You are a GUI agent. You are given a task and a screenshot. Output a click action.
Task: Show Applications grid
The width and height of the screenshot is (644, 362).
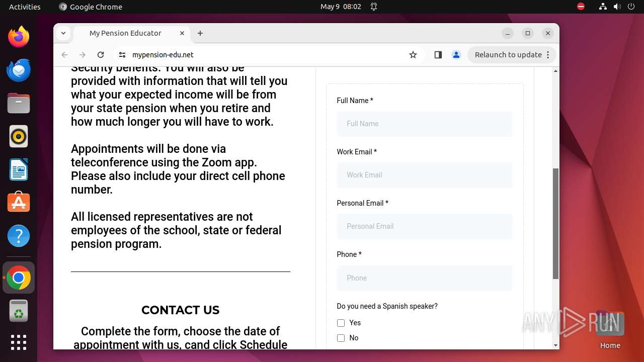click(x=19, y=342)
